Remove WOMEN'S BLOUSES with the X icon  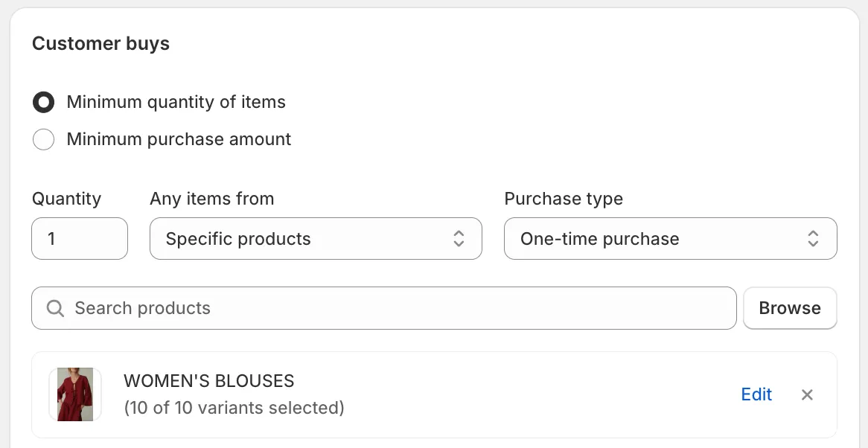click(807, 394)
